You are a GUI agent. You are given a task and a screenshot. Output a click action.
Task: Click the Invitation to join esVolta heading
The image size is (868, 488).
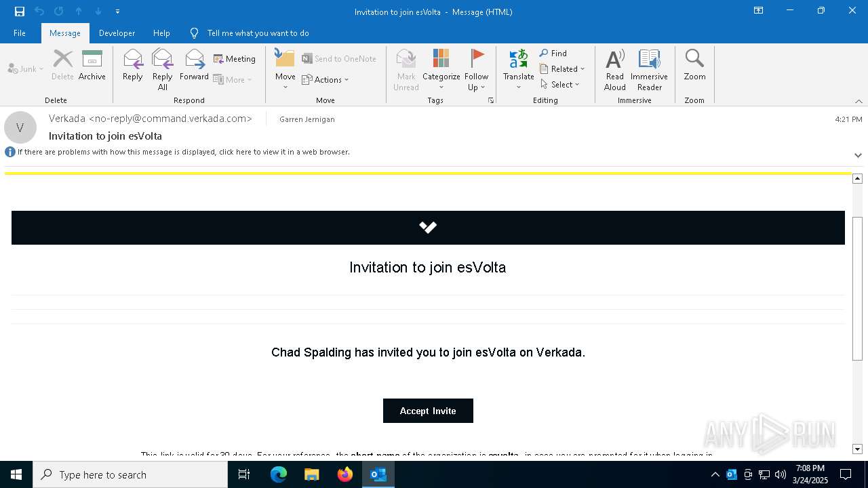point(428,267)
